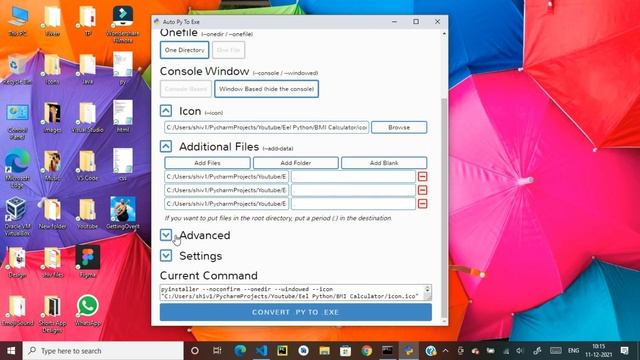Viewport: 640px width, 360px height.
Task: Show hidden system tray icons
Action: click(445, 351)
